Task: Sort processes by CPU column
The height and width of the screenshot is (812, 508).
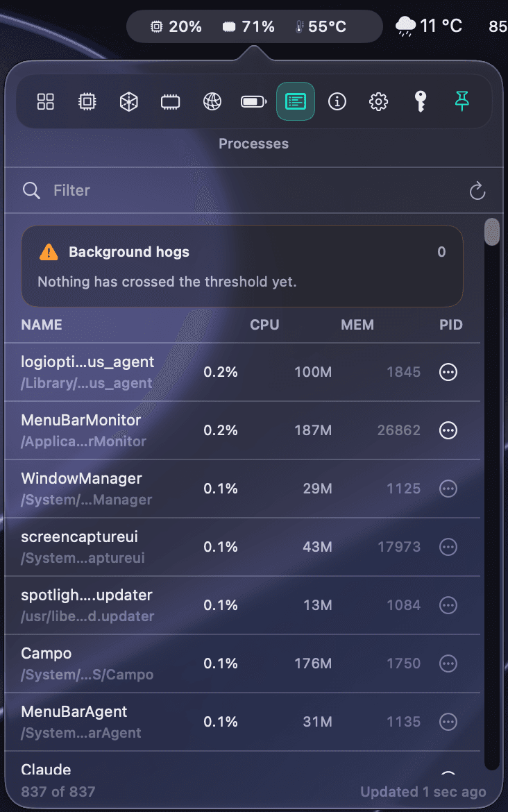Action: [x=264, y=325]
